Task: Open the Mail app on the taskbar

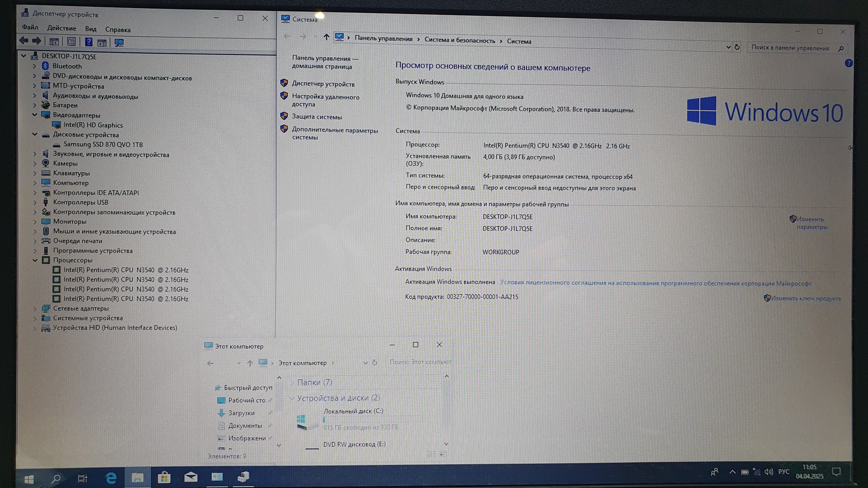Action: click(x=191, y=477)
